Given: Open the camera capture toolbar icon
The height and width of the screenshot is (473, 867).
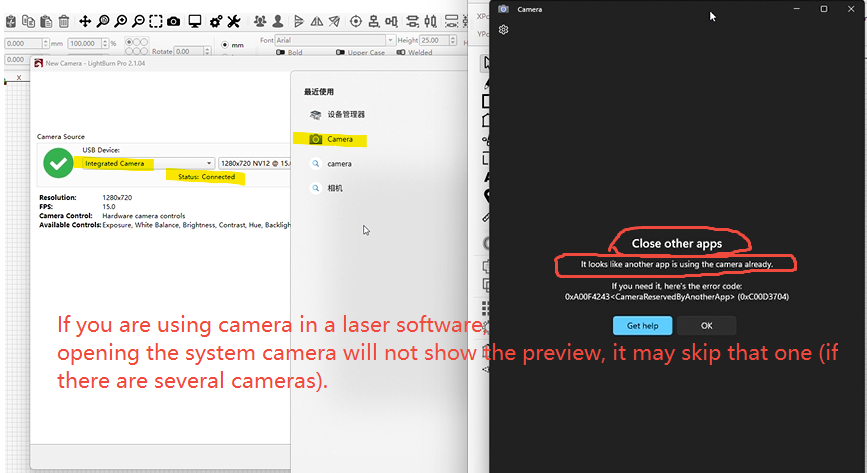Looking at the screenshot, I should click(174, 22).
